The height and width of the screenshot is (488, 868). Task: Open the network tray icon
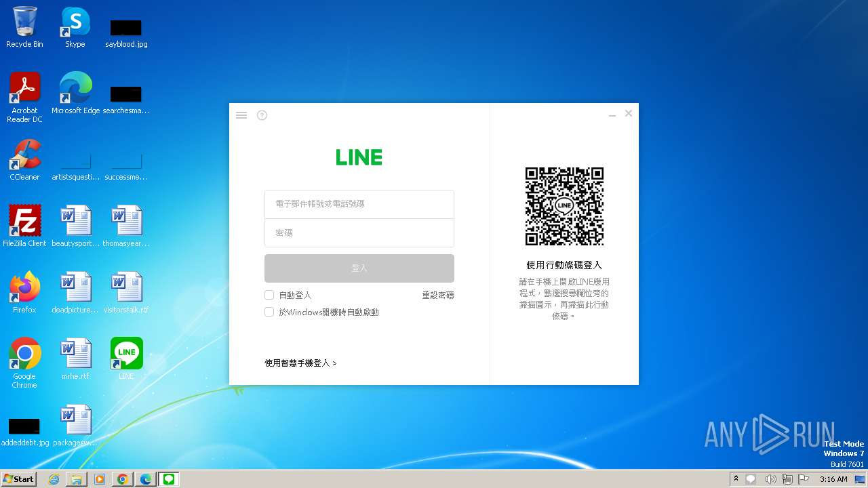pos(787,479)
